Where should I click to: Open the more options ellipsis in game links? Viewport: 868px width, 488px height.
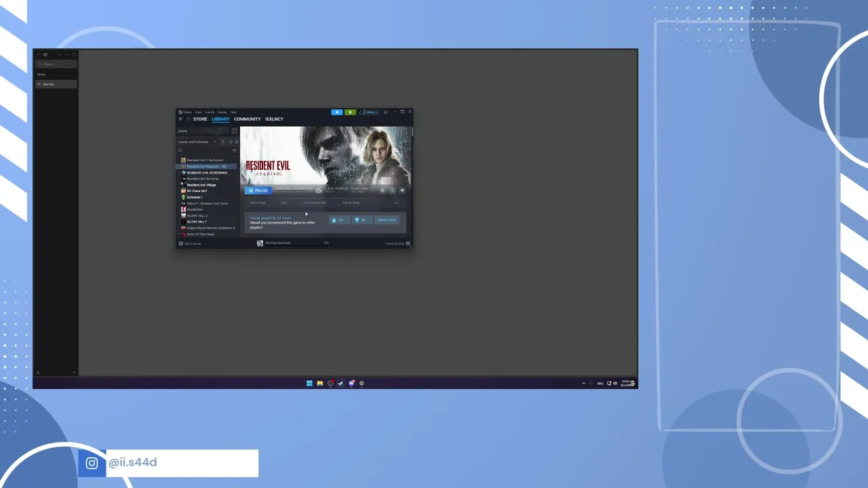[396, 203]
